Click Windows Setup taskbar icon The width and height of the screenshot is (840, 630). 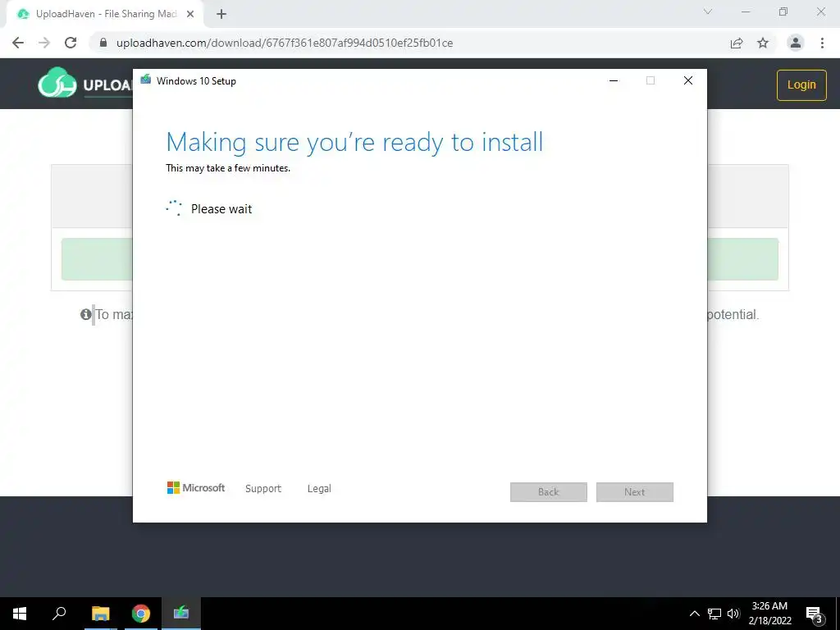(x=181, y=614)
